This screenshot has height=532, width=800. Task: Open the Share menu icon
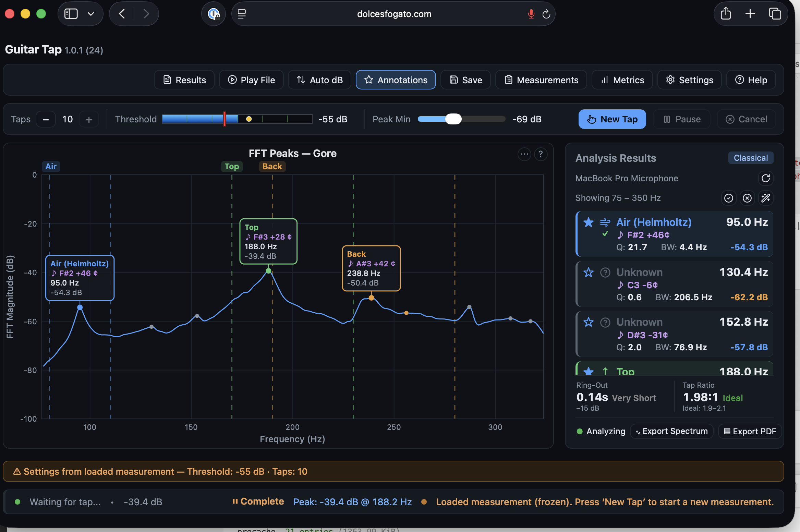tap(726, 14)
